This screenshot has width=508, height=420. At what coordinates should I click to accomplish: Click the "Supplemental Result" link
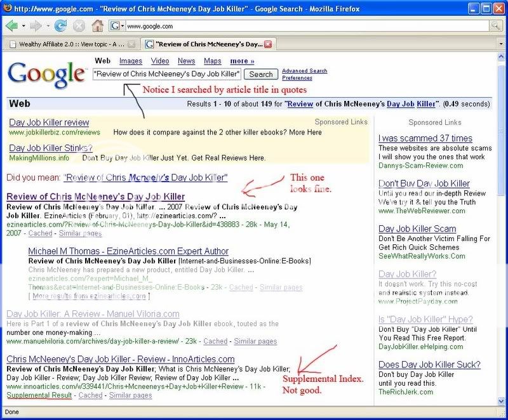coord(39,395)
